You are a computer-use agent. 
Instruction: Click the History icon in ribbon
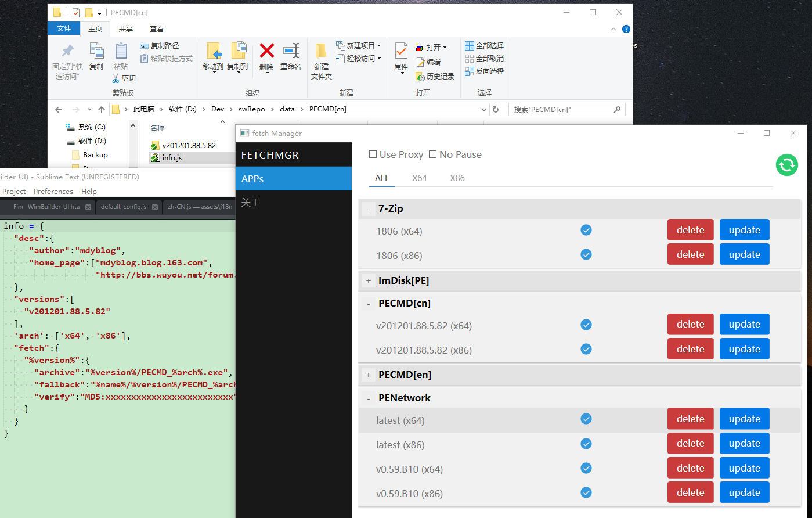click(x=420, y=76)
